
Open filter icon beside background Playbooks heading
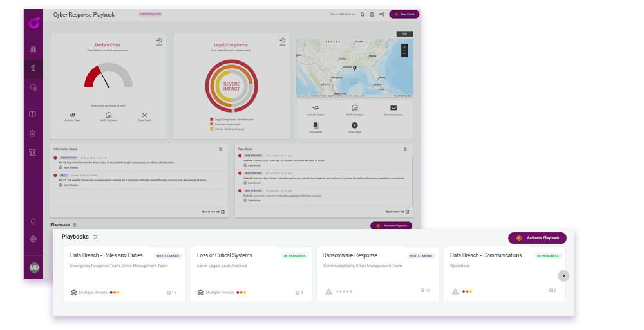pyautogui.click(x=75, y=225)
